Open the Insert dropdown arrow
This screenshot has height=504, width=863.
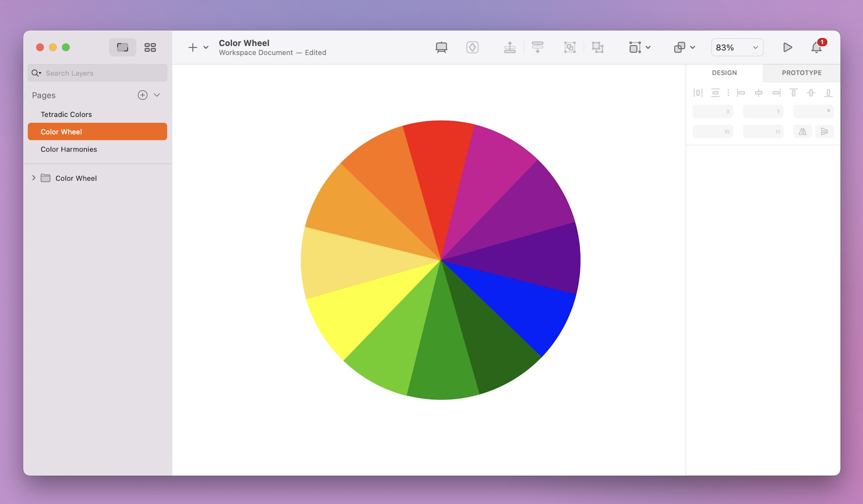pos(206,47)
